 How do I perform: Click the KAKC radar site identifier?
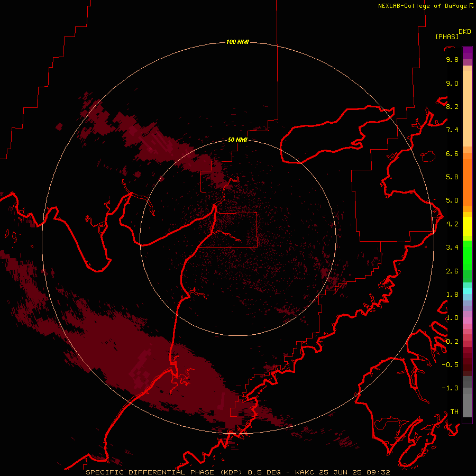coord(306,472)
